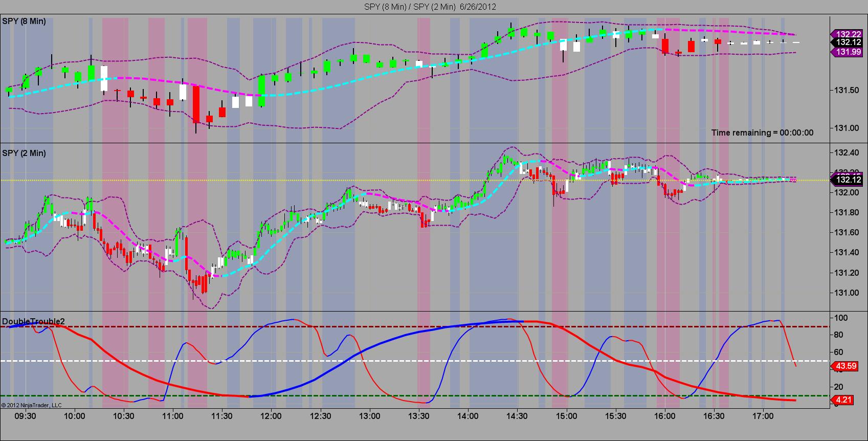Viewport: 868px width, 441px height.
Task: Click the DoubleTrouble2 indicator label
Action: 34,321
